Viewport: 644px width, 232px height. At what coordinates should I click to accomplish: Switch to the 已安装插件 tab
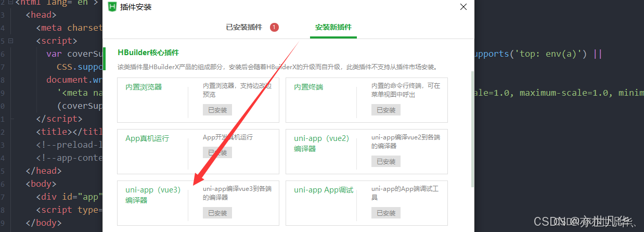(244, 27)
